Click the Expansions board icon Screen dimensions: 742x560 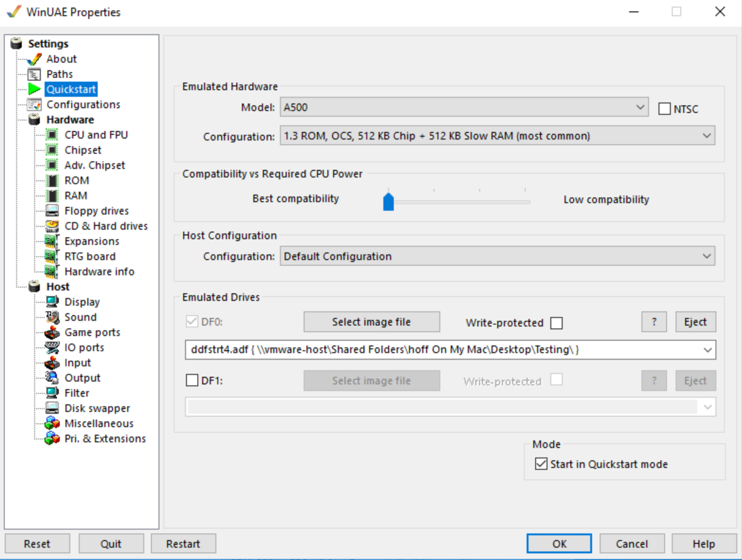[52, 241]
